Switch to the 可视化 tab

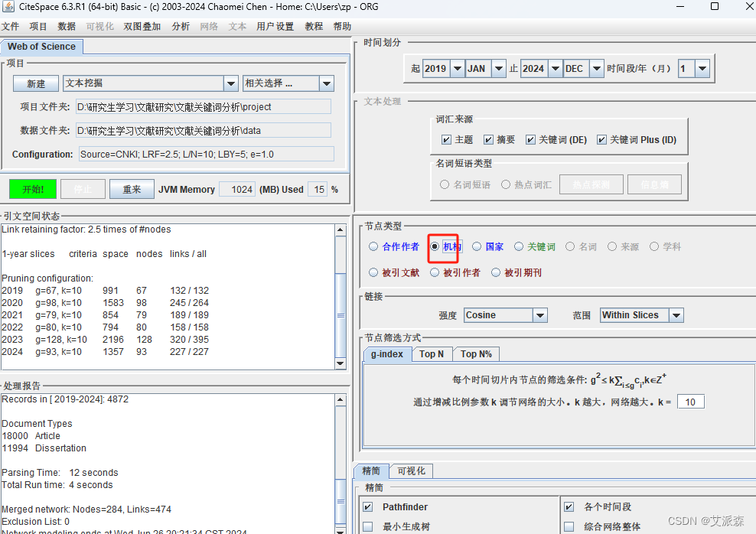411,471
